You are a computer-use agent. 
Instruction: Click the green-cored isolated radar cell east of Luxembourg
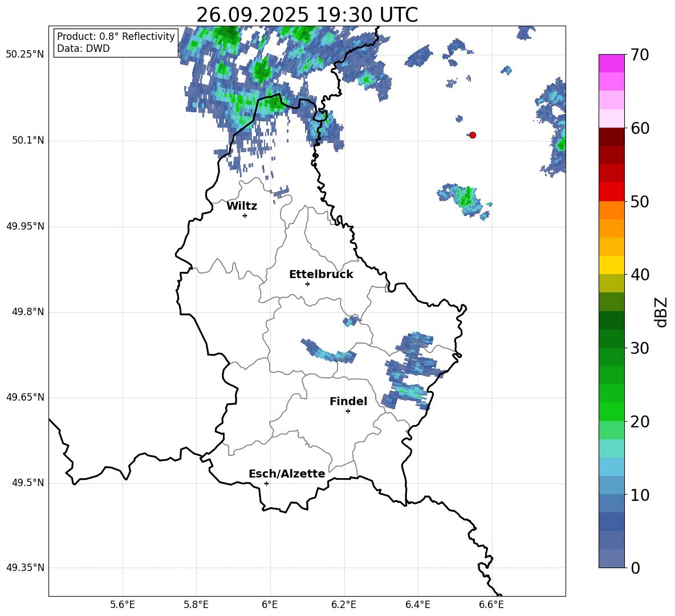pyautogui.click(x=465, y=201)
